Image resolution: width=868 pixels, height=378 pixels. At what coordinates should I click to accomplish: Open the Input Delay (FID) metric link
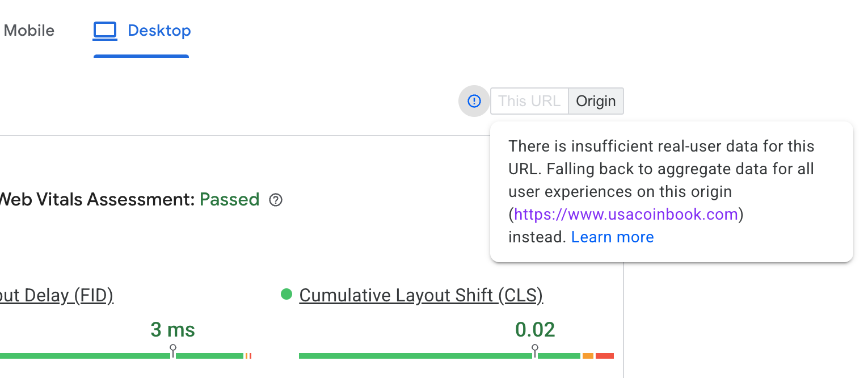point(57,296)
